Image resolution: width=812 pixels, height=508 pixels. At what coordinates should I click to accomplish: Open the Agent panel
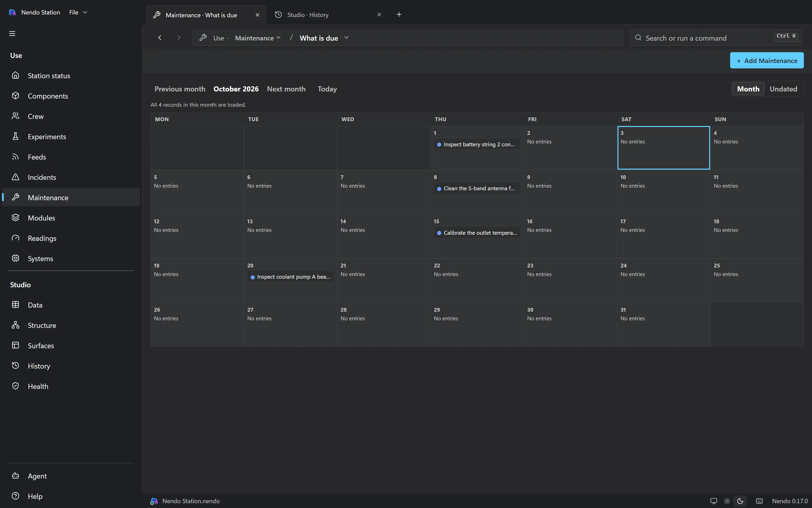[71, 476]
